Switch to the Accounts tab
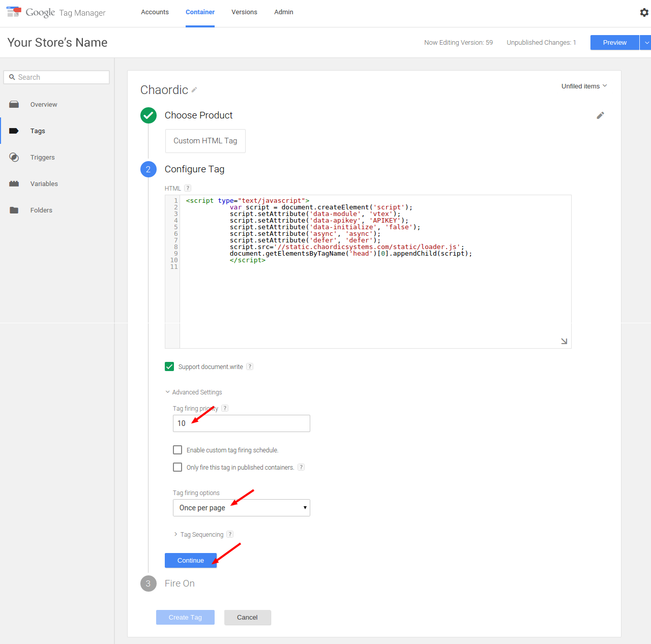Viewport: 651px width, 644px height. [x=155, y=12]
